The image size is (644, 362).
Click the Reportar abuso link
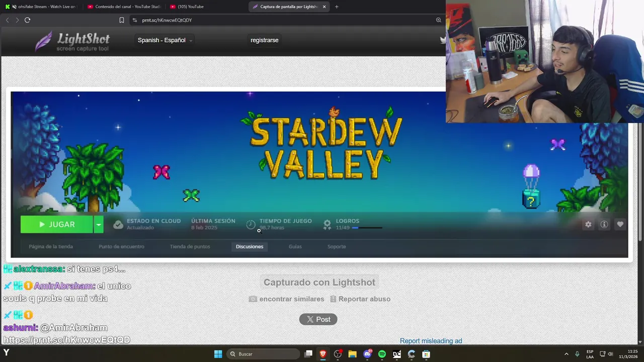(360, 299)
